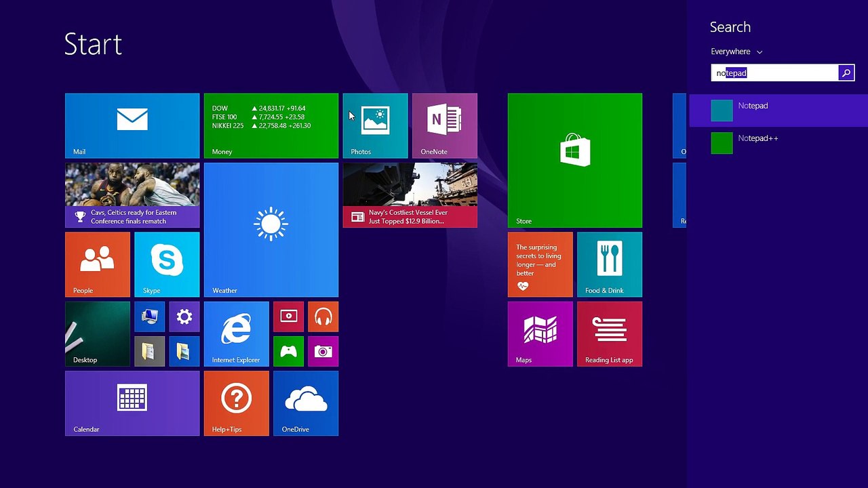
Task: Open the Mail tile
Action: tap(132, 125)
